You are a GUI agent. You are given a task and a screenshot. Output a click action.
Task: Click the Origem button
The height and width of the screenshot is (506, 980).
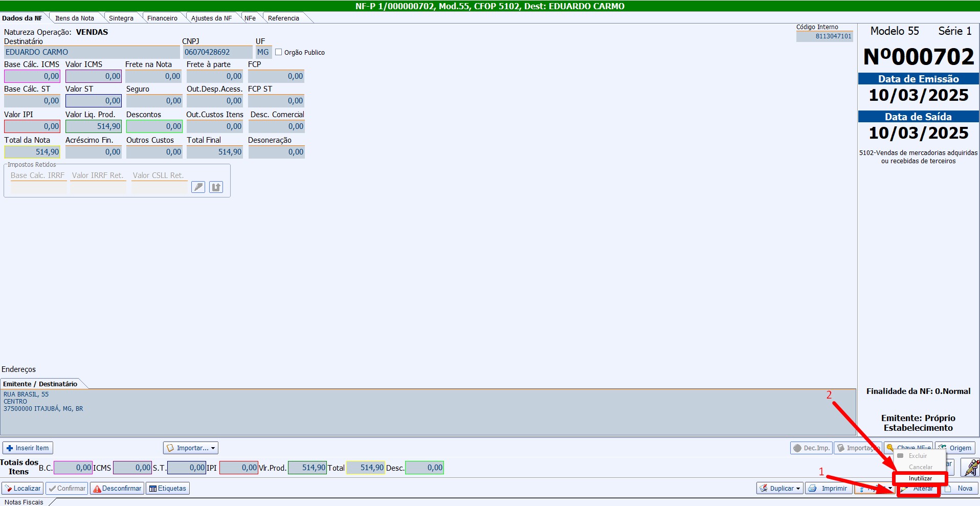(x=955, y=448)
